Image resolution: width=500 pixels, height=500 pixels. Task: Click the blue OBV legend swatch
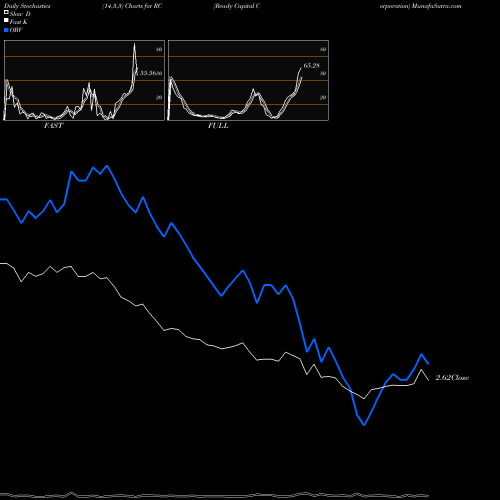[6, 30]
